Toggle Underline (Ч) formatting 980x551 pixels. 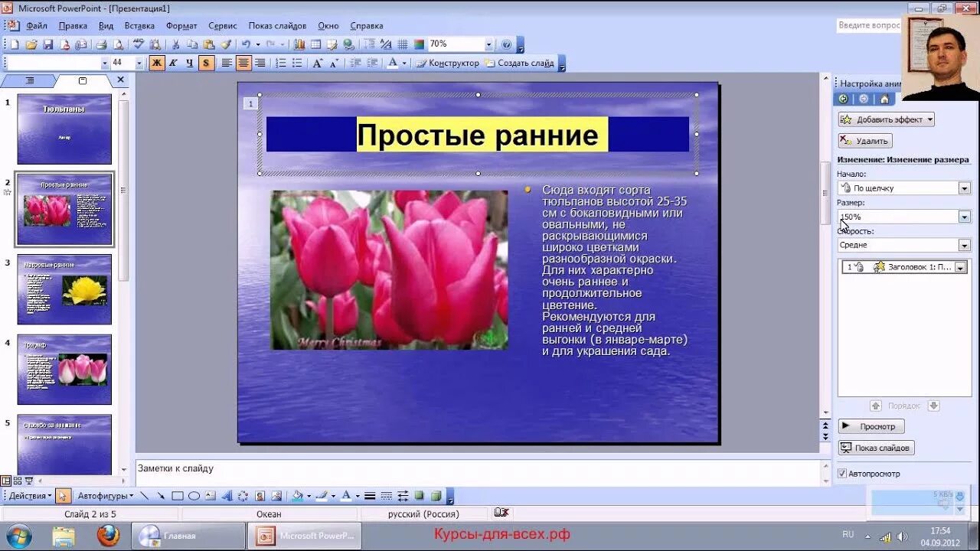pyautogui.click(x=190, y=64)
